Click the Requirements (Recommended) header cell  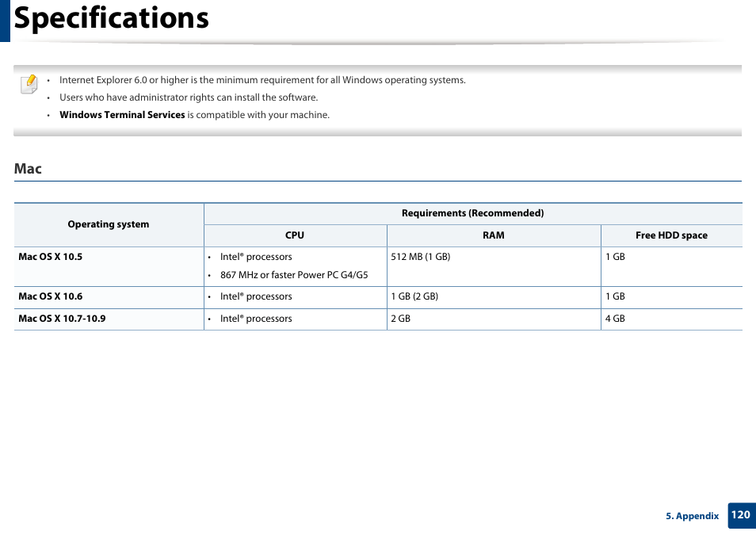coord(472,212)
